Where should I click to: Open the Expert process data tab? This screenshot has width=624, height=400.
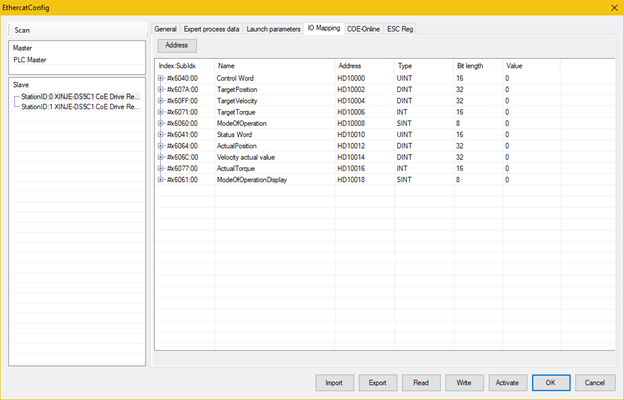[x=211, y=29]
